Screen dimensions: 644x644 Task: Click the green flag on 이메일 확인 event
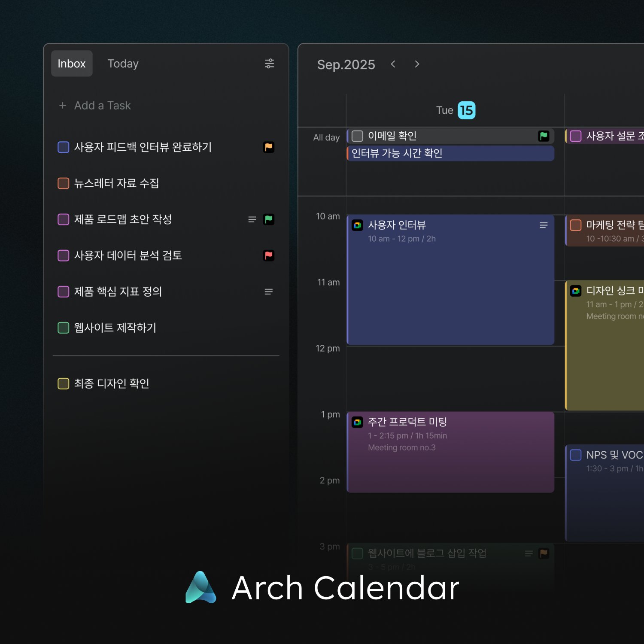click(x=544, y=136)
